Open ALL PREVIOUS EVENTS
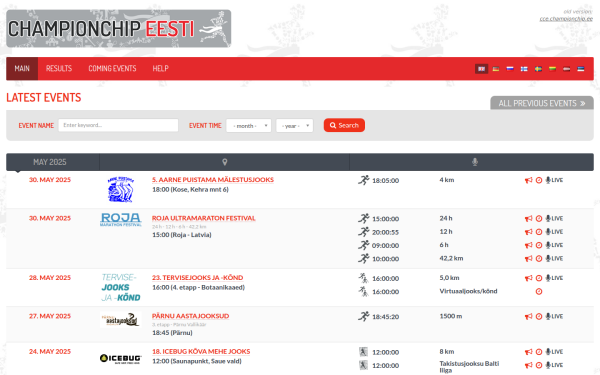Viewport: 600px width, 375px height. point(542,103)
